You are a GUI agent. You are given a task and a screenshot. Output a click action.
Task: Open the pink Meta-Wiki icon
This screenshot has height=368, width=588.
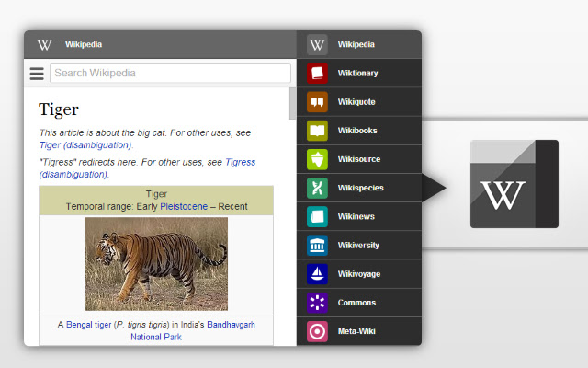click(317, 331)
